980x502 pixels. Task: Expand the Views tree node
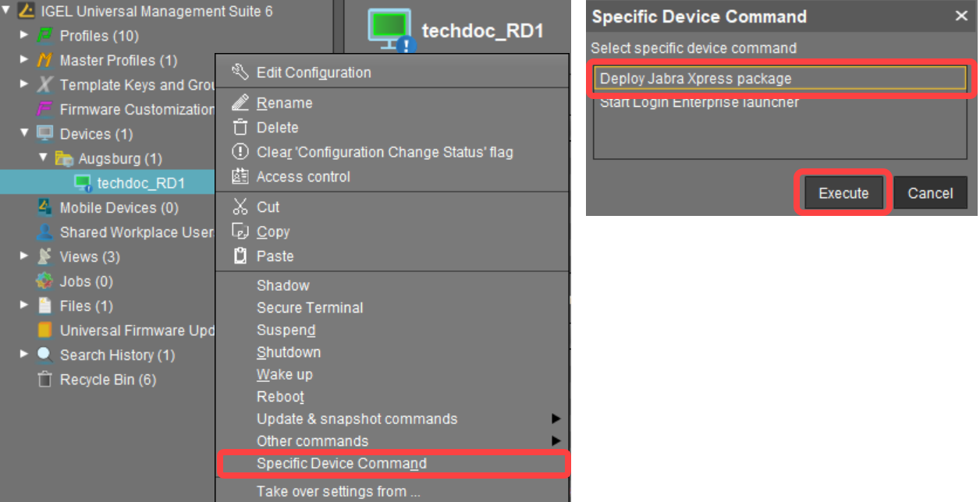[x=23, y=256]
